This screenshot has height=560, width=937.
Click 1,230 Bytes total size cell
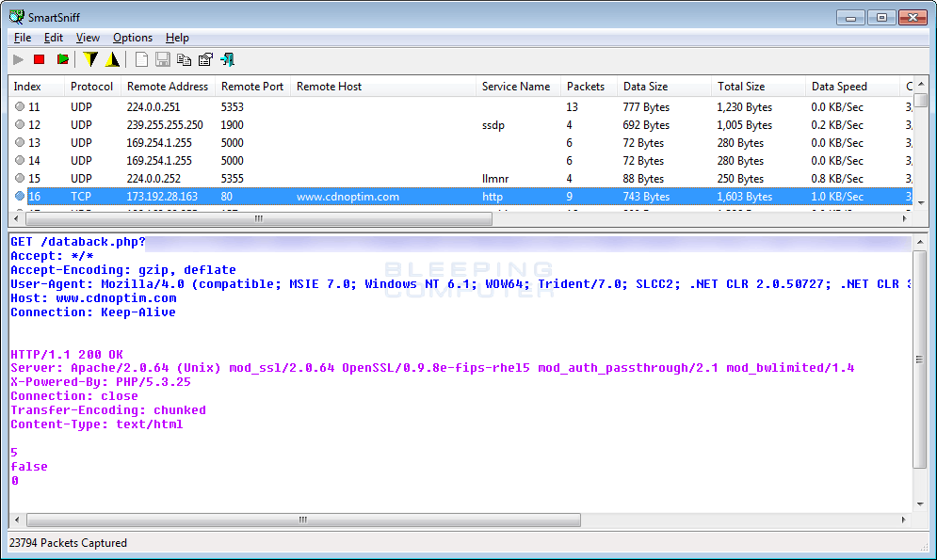coord(745,107)
